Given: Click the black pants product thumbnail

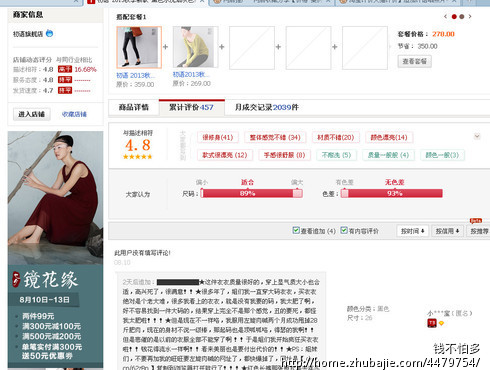Looking at the screenshot, I should (139, 47).
